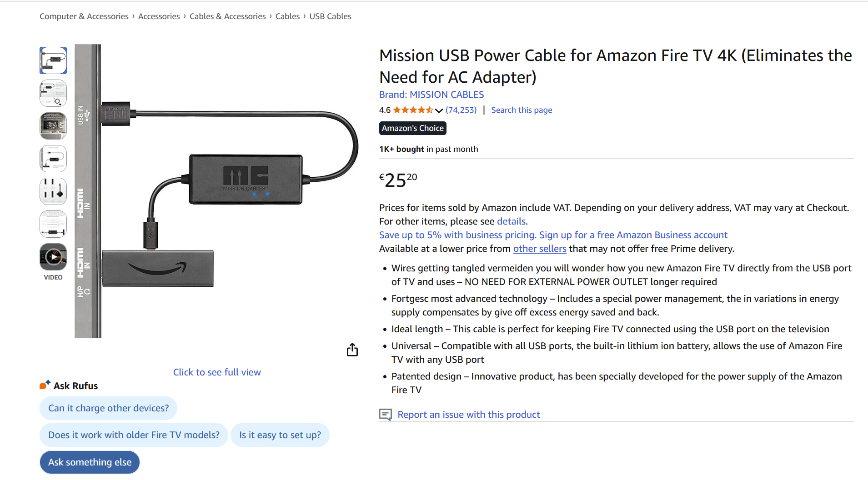Viewport: 868px width, 480px height.
Task: Ask Rufus "Can it charge other devices?"
Action: click(108, 408)
